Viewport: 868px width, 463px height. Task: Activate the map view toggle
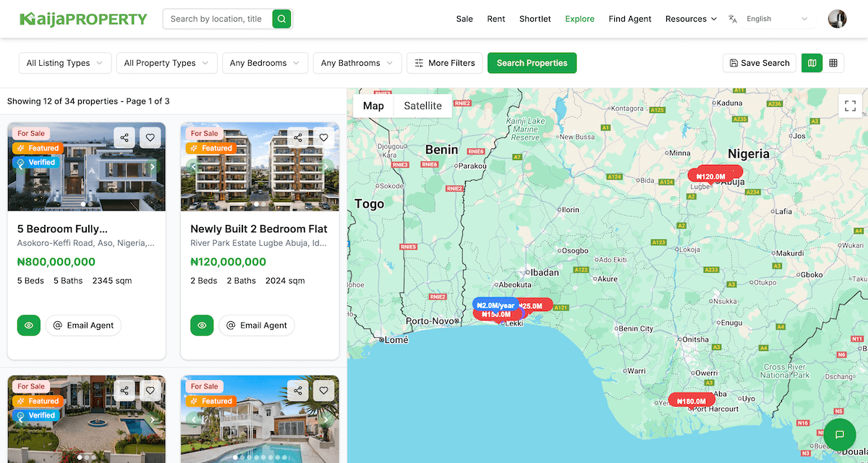click(812, 63)
